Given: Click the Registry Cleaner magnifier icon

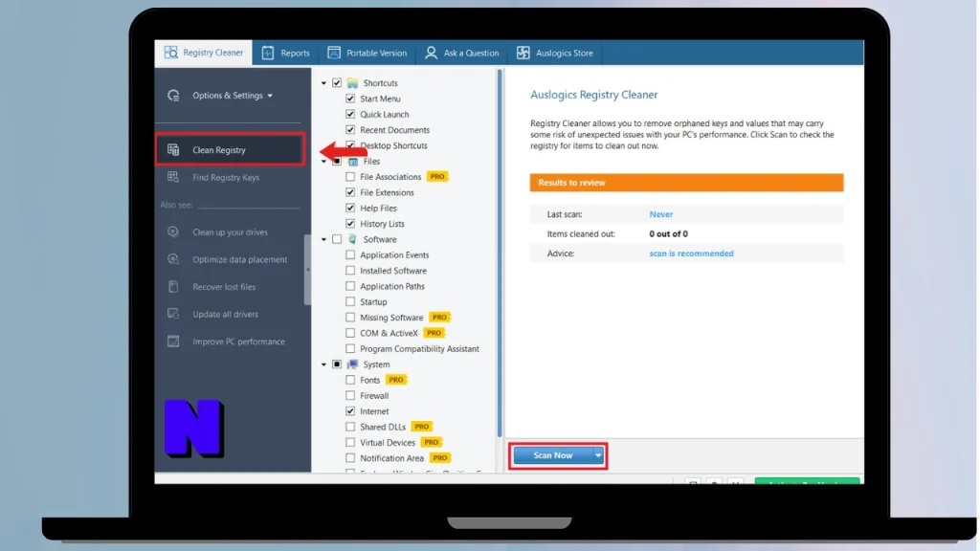Looking at the screenshot, I should [170, 53].
